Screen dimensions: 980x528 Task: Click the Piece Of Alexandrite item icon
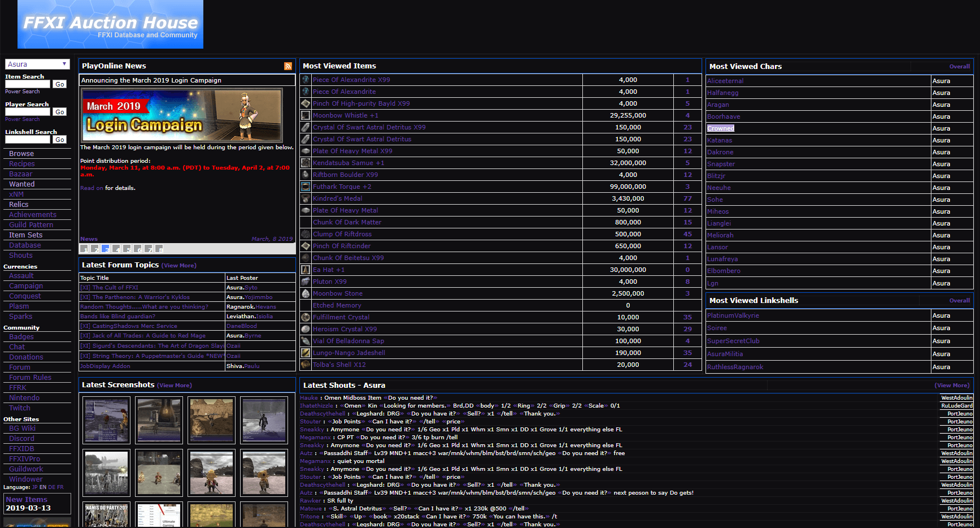[305, 92]
